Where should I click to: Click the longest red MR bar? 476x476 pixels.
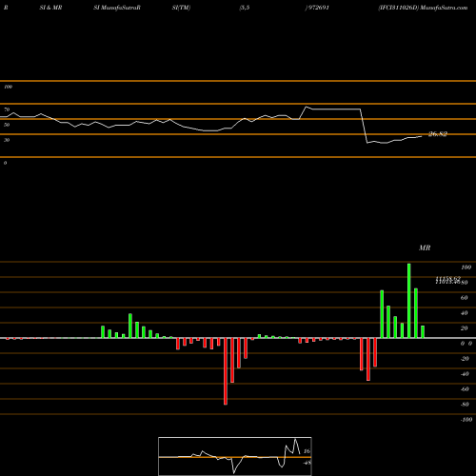pos(226,371)
